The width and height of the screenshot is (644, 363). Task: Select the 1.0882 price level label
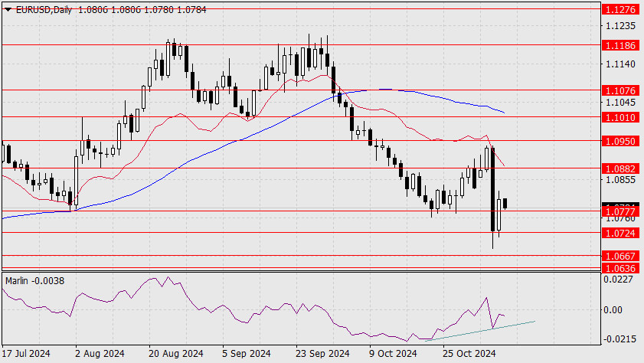pyautogui.click(x=620, y=168)
